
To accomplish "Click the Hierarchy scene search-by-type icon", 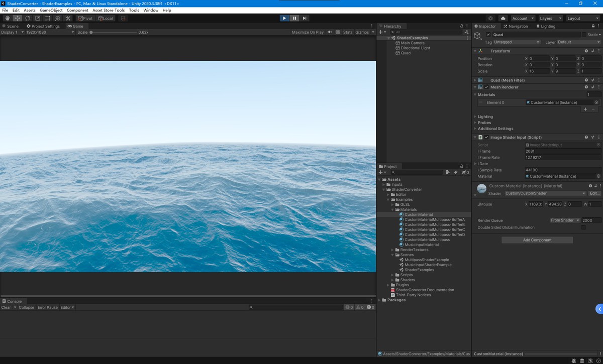I will [467, 32].
